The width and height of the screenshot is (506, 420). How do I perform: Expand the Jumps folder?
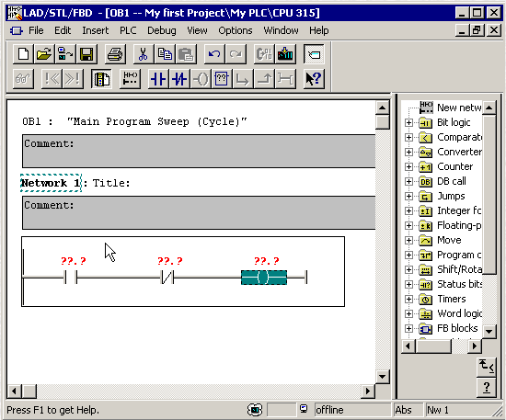[408, 197]
